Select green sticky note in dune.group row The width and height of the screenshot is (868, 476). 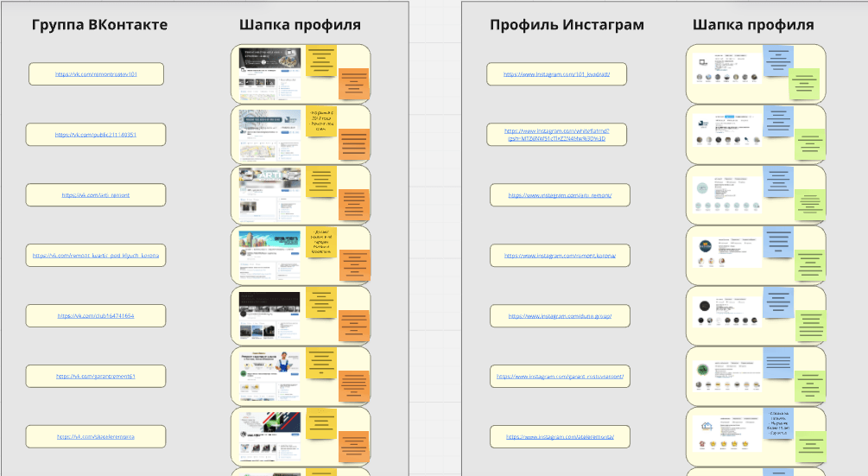click(x=810, y=325)
